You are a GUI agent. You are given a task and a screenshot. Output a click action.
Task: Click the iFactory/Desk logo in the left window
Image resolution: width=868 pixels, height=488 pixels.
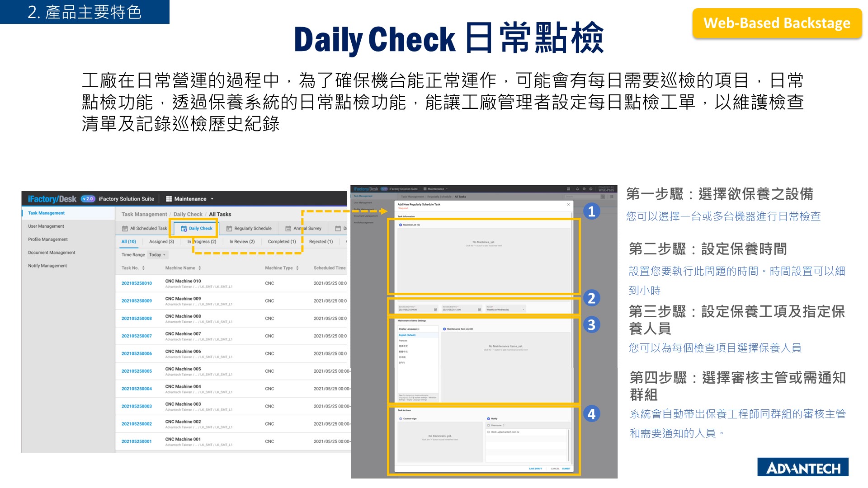[x=52, y=199]
